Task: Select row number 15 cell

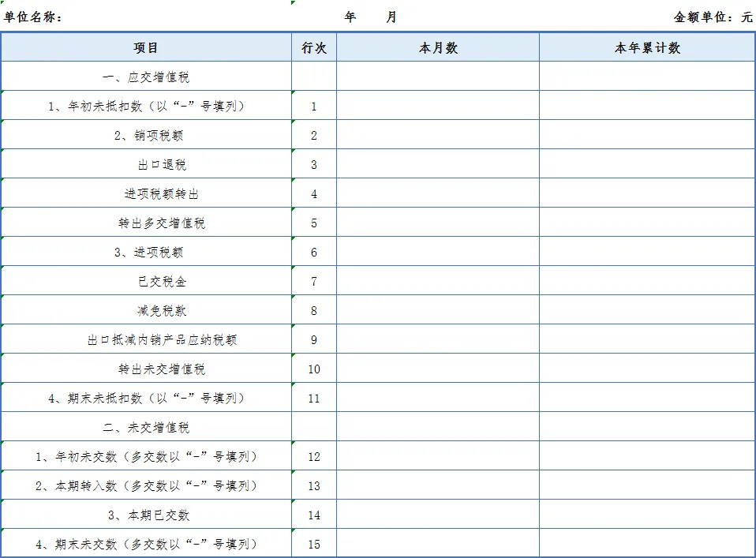Action: tap(314, 544)
